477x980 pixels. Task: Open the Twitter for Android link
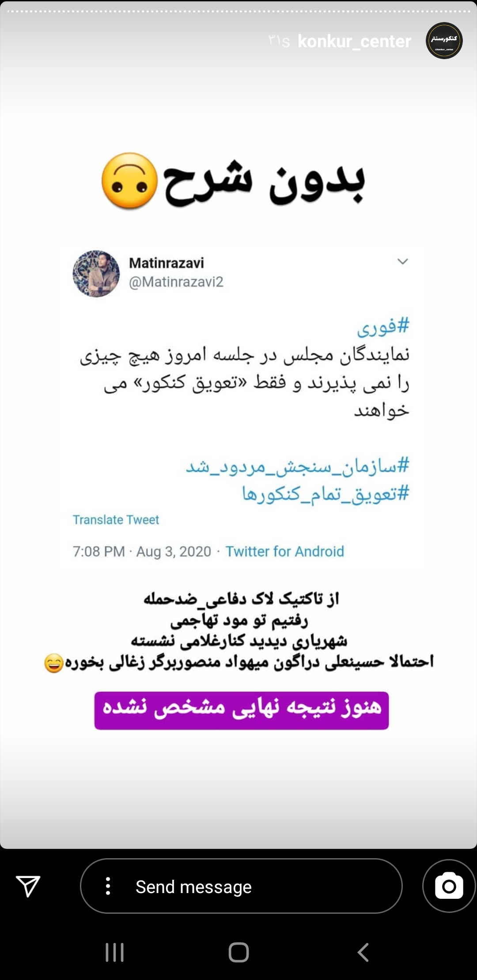[x=284, y=551]
